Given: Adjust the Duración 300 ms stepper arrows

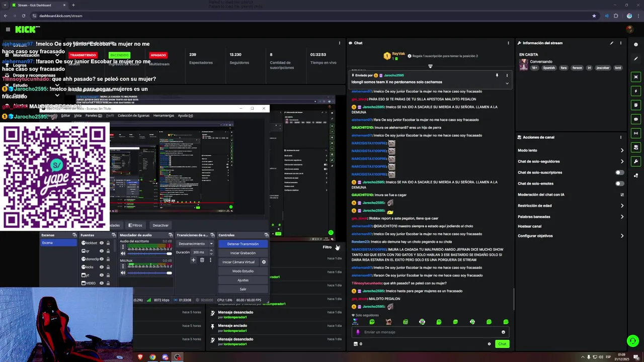Looking at the screenshot, I should [x=211, y=252].
